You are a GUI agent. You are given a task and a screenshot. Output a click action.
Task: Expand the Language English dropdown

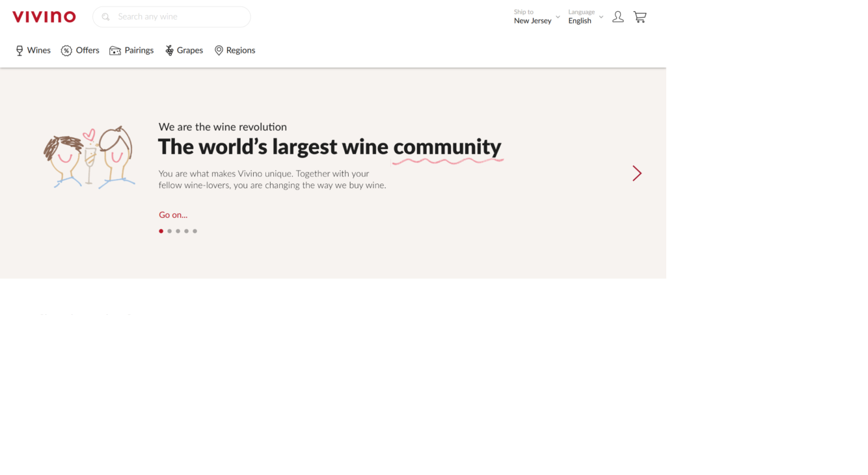586,17
